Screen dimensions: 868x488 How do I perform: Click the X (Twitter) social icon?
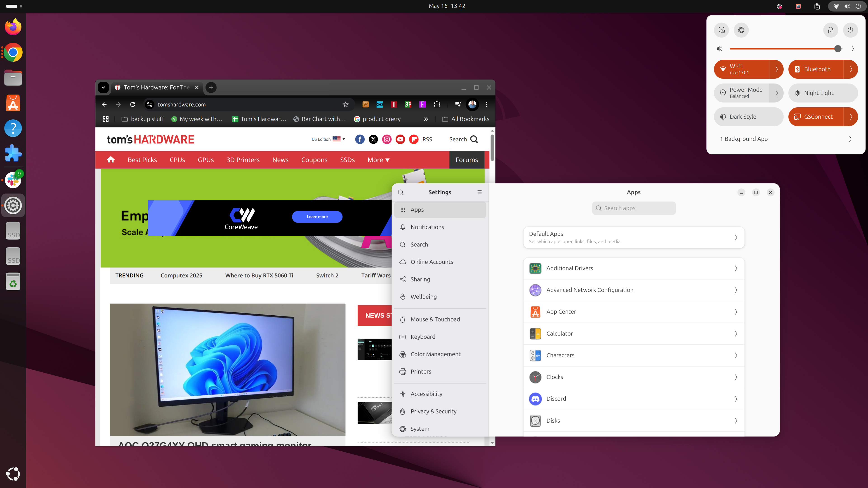tap(373, 139)
